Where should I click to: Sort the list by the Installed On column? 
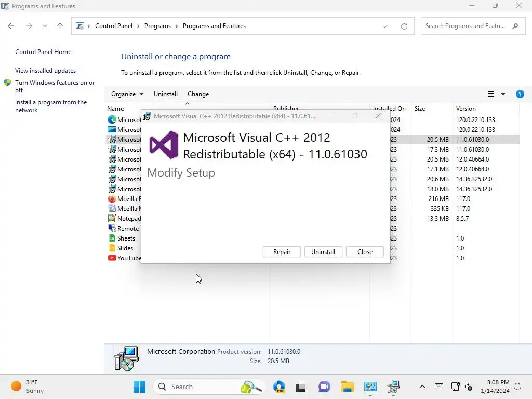click(389, 109)
